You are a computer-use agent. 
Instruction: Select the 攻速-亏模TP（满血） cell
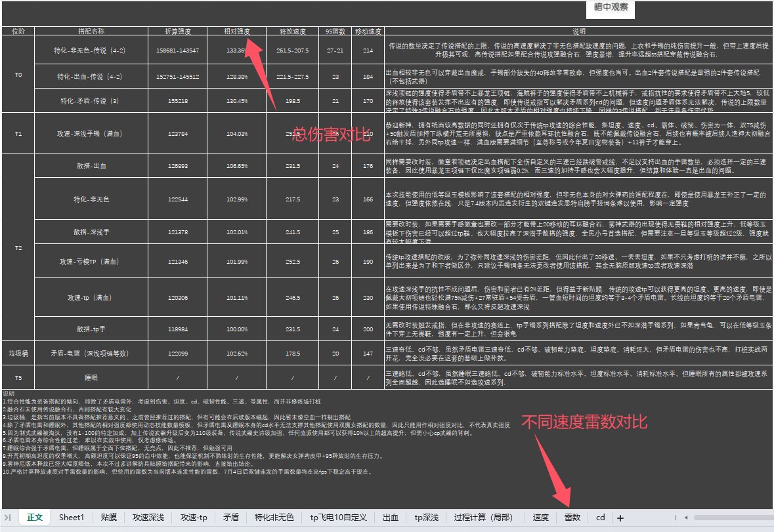click(91, 261)
